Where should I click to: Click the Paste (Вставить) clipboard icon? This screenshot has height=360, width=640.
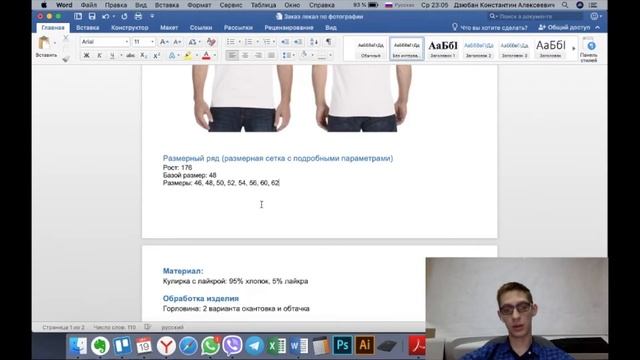coord(44,43)
